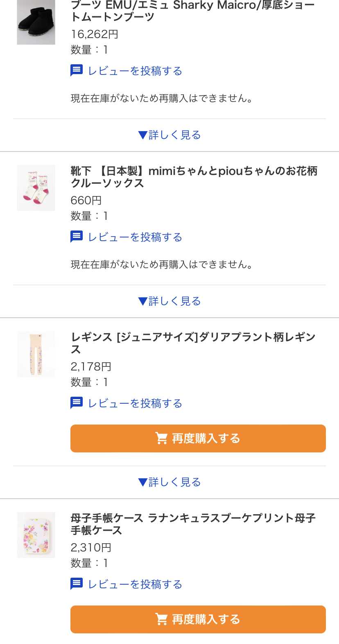339x644 pixels.
Task: Click review comment icon for EMU boots
Action: coord(77,70)
